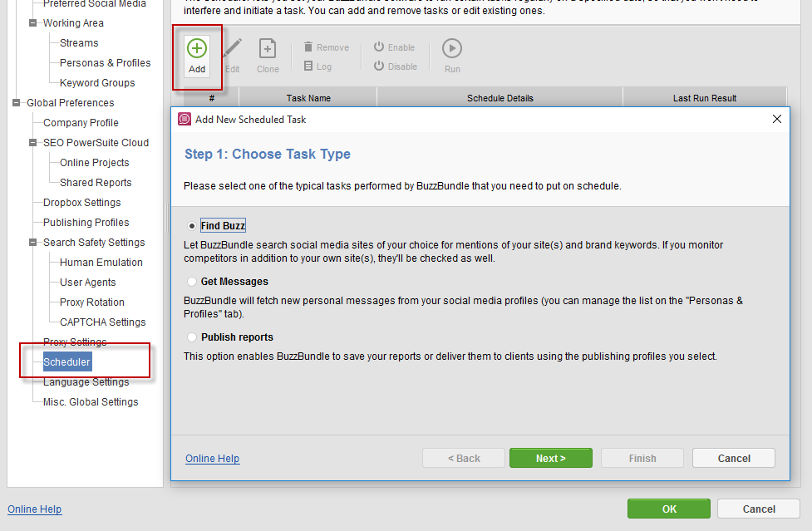Screen dimensions: 812x531
Task: Close the Add New Scheduled Task dialog
Action: (x=777, y=119)
